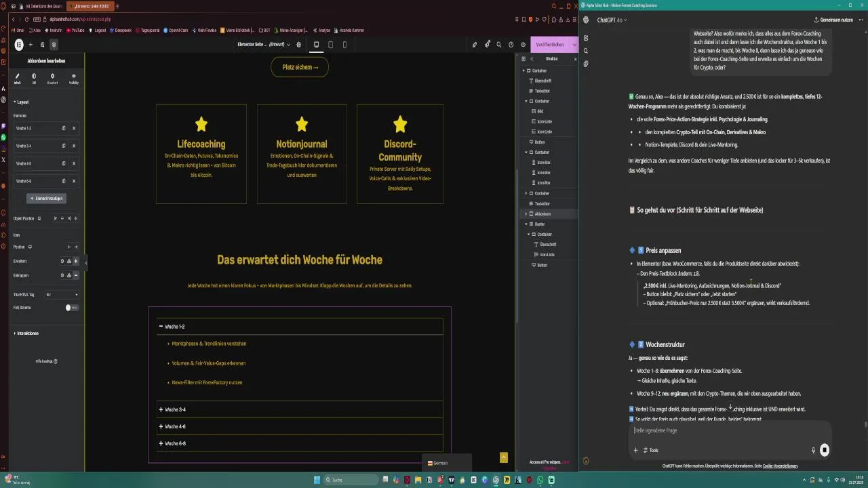
Task: Open ChatGPT 4o model selector
Action: pyautogui.click(x=612, y=20)
